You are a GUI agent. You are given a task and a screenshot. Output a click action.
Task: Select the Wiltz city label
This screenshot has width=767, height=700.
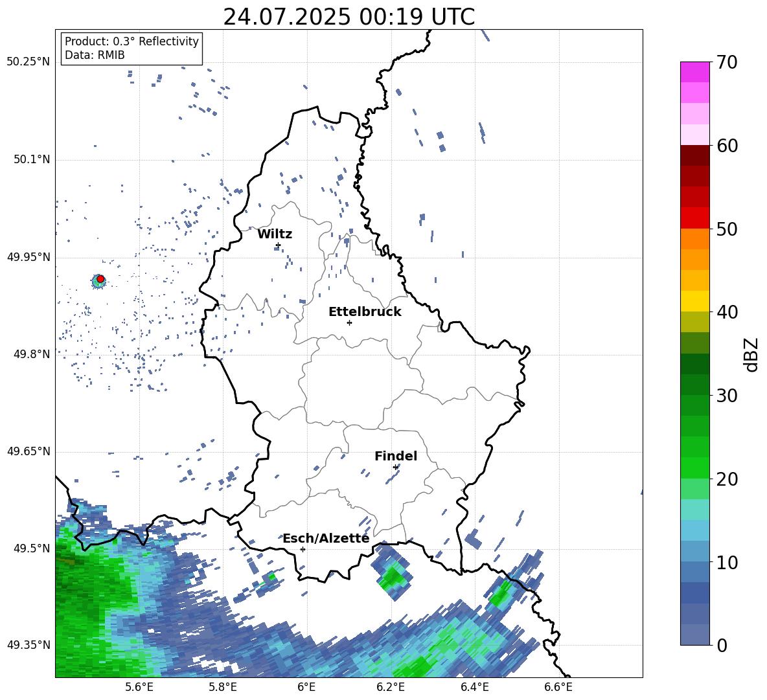[275, 234]
